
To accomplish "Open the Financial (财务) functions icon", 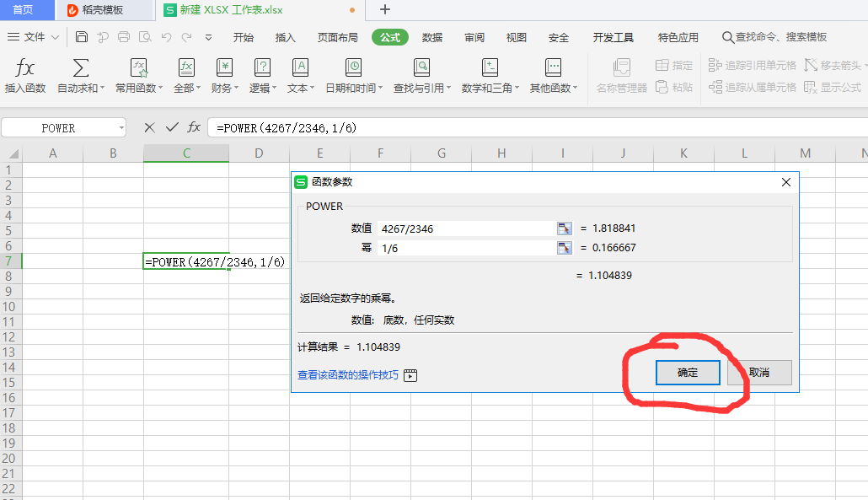I will (224, 68).
